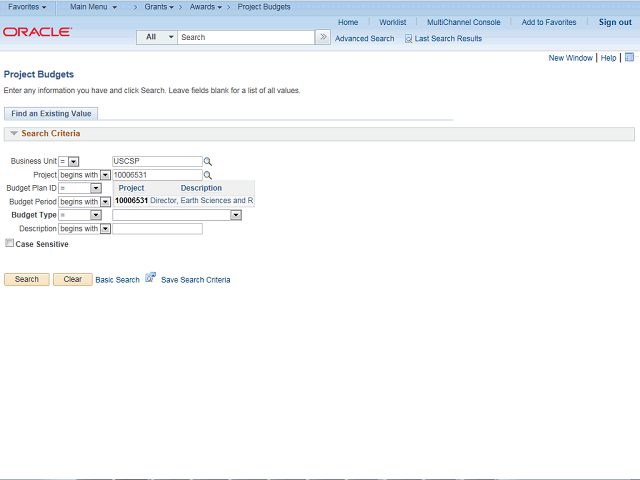Select Find an Existing Value tab
Image resolution: width=640 pixels, height=480 pixels.
(51, 113)
